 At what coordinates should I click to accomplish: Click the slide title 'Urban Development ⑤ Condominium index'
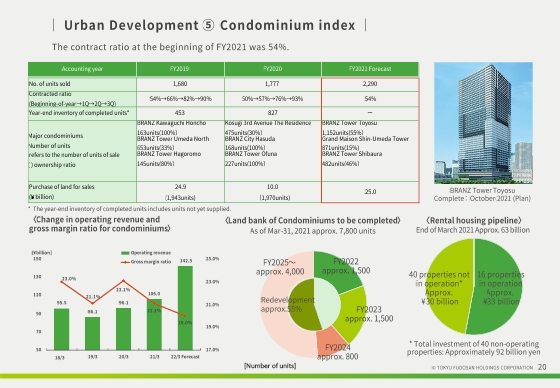[210, 25]
